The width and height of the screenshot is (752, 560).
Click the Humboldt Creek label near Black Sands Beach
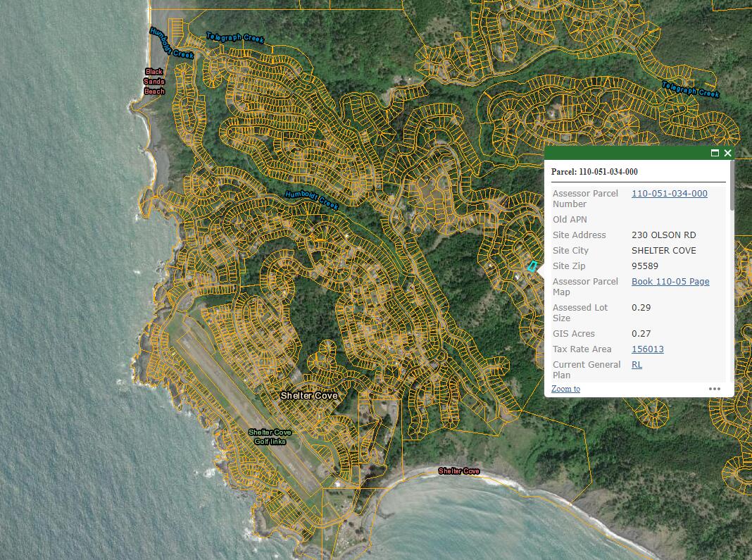(172, 43)
